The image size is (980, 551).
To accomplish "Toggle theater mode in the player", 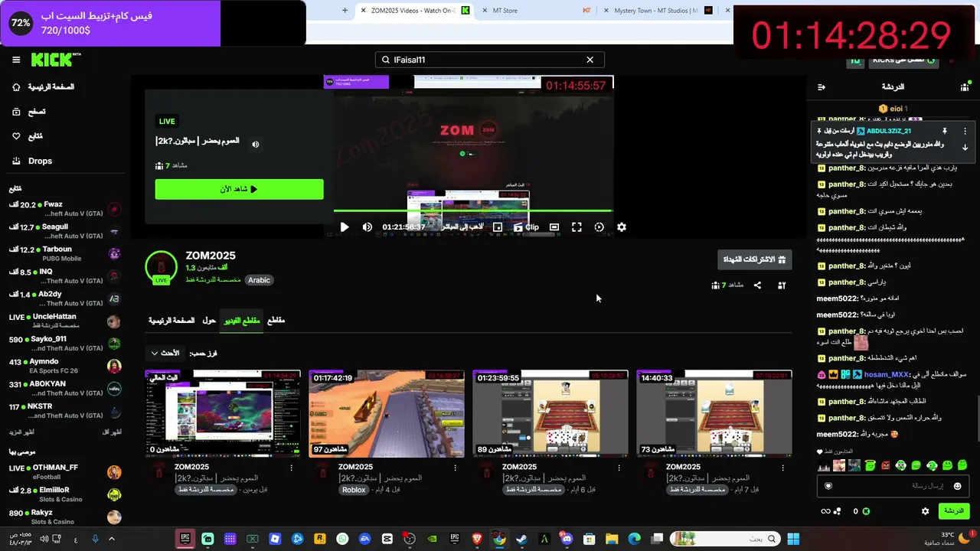I will point(554,227).
